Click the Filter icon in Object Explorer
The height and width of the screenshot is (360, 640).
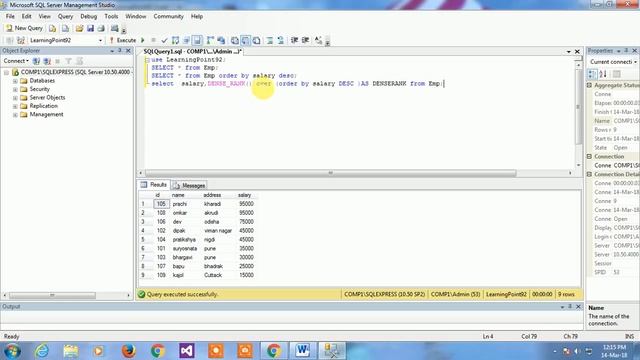point(69,61)
